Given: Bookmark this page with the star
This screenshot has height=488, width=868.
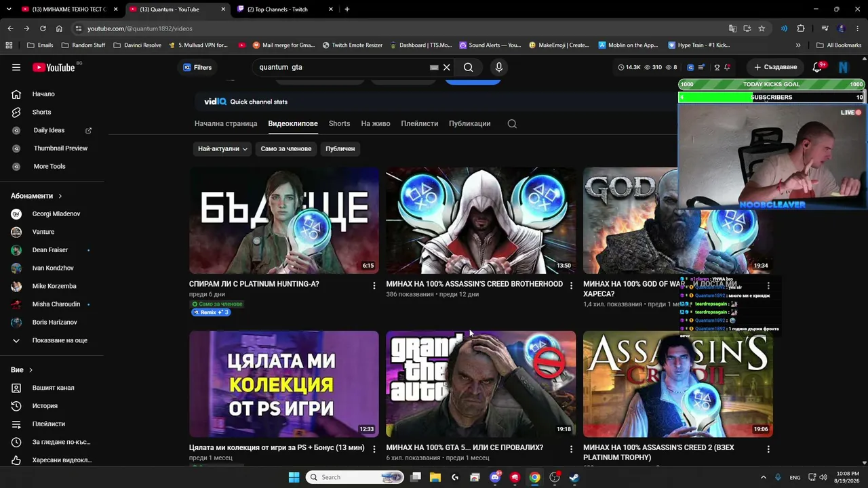Looking at the screenshot, I should (x=762, y=28).
